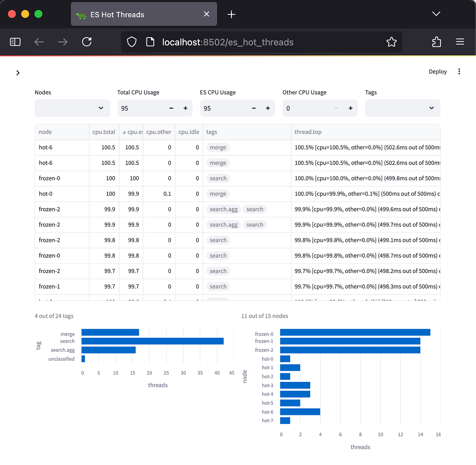Open the app options three-dot menu
The height and width of the screenshot is (465, 476).
[x=459, y=71]
